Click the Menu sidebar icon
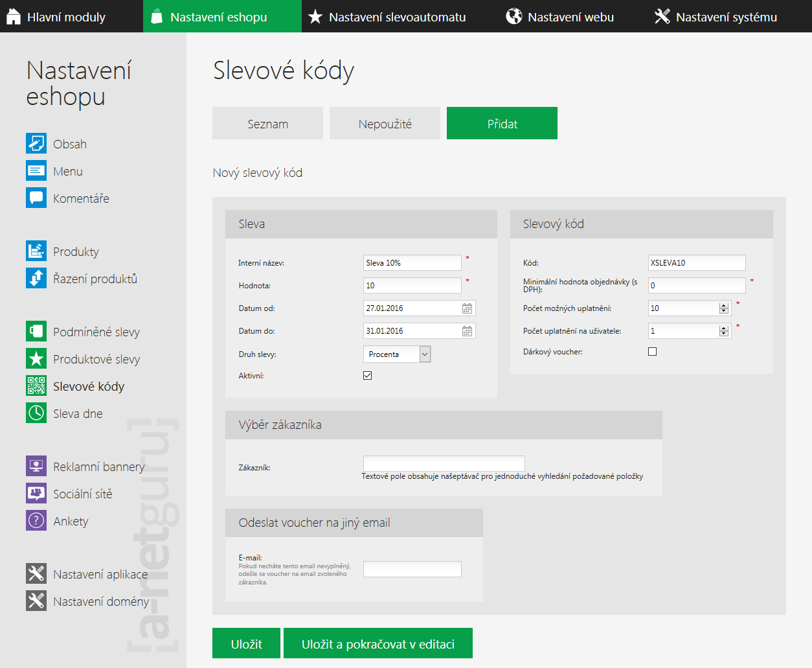This screenshot has height=668, width=812. click(x=36, y=170)
